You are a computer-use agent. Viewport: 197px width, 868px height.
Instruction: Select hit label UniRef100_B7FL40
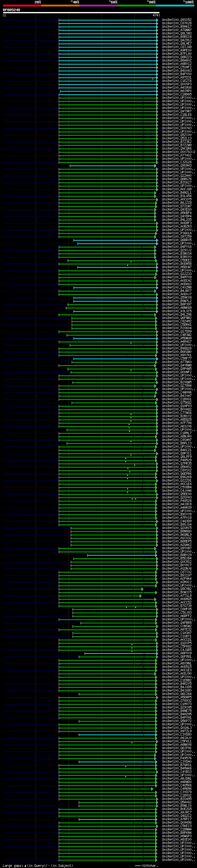coord(177,54)
